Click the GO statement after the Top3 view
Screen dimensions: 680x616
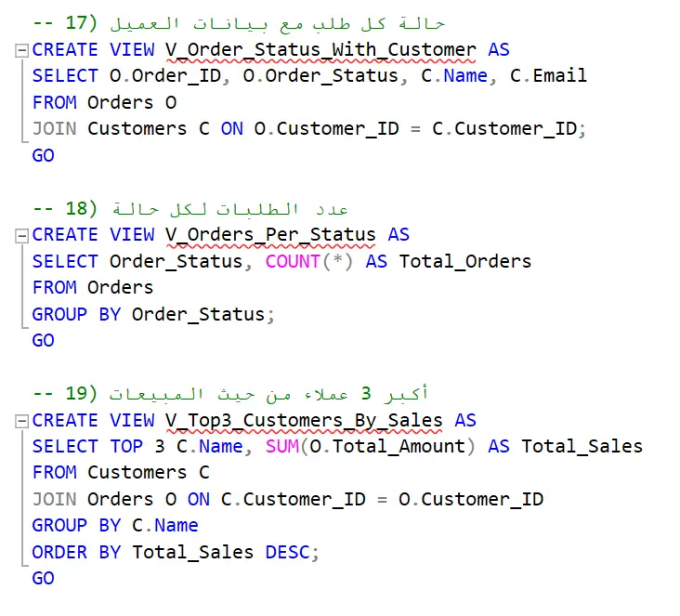44,578
